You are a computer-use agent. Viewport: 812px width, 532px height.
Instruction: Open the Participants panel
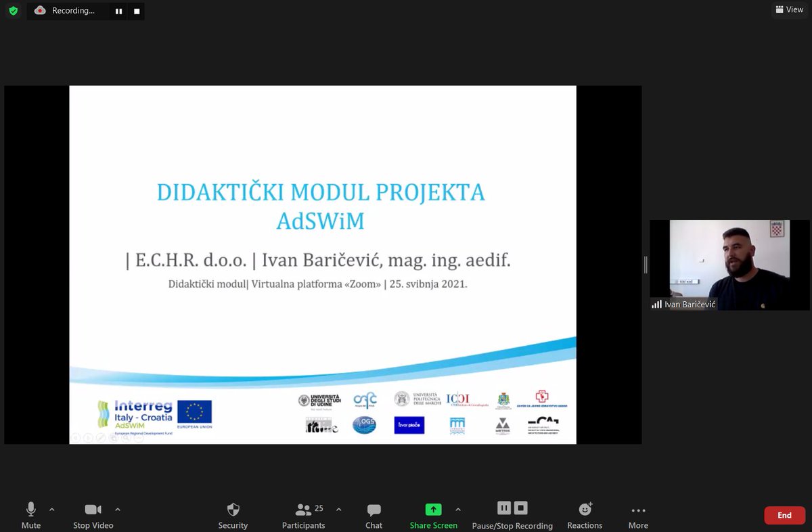pos(304,516)
